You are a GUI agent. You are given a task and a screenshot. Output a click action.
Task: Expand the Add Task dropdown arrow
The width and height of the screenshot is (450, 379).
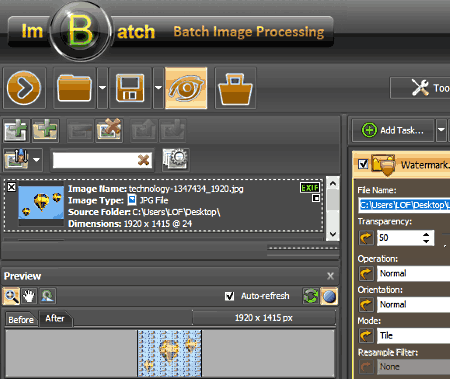[x=441, y=130]
